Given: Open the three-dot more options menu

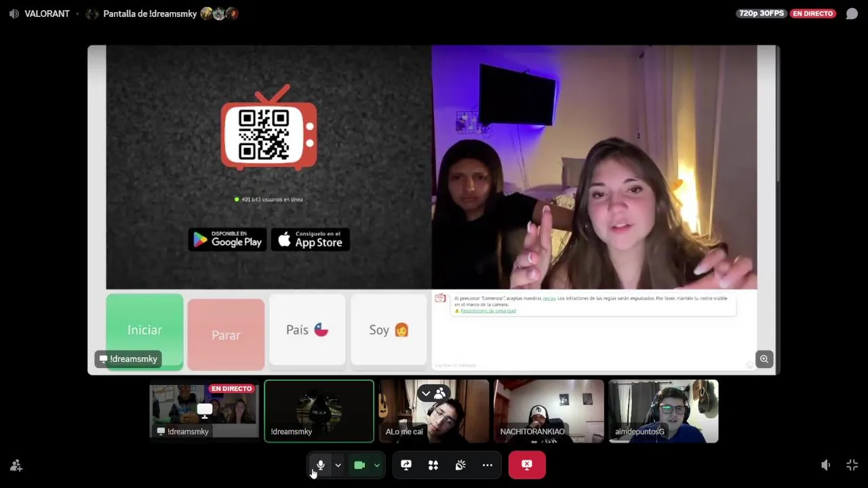Looking at the screenshot, I should [x=488, y=465].
